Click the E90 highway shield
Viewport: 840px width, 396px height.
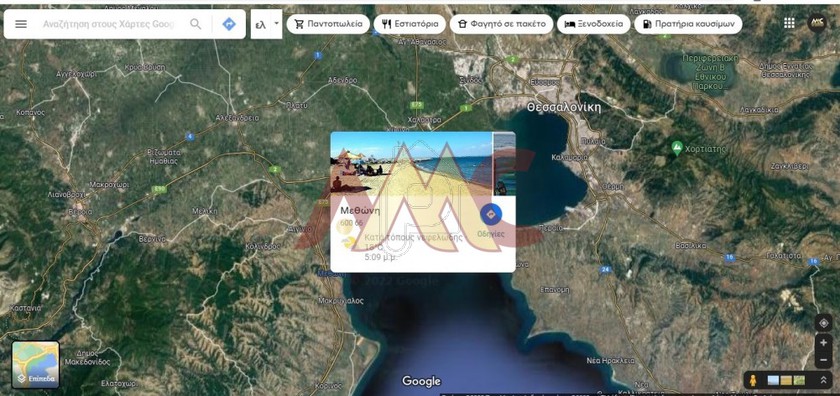coord(159,189)
